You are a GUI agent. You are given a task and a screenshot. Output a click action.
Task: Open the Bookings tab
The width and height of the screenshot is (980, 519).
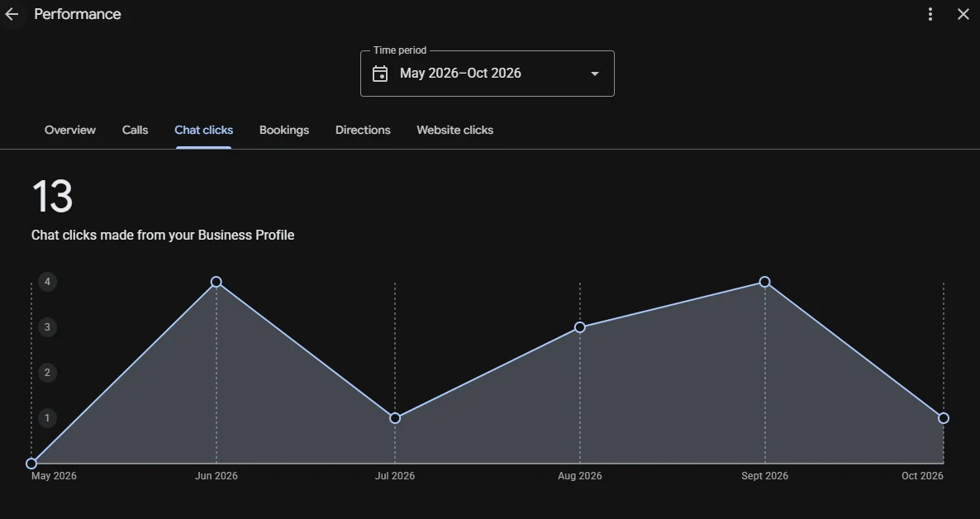(284, 130)
